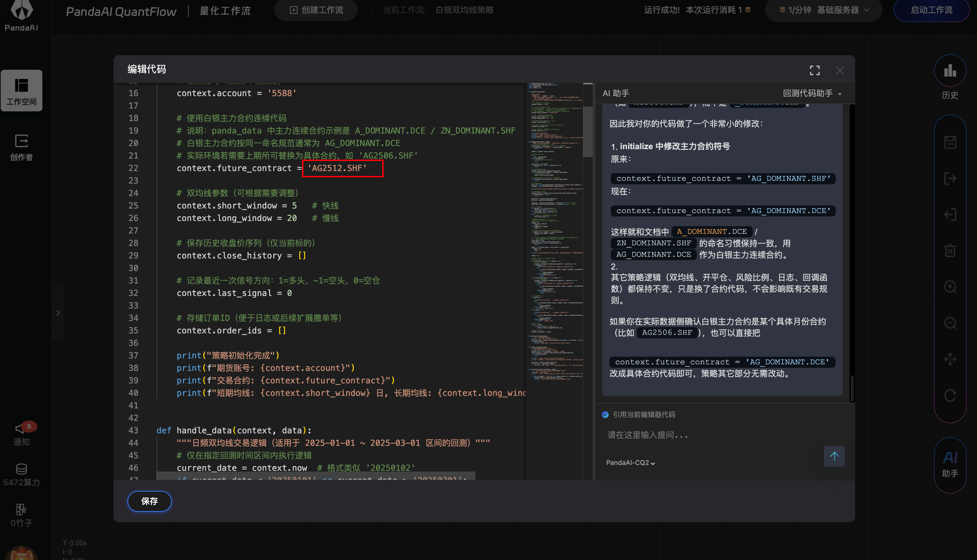Send the question with the arrow button

point(834,456)
